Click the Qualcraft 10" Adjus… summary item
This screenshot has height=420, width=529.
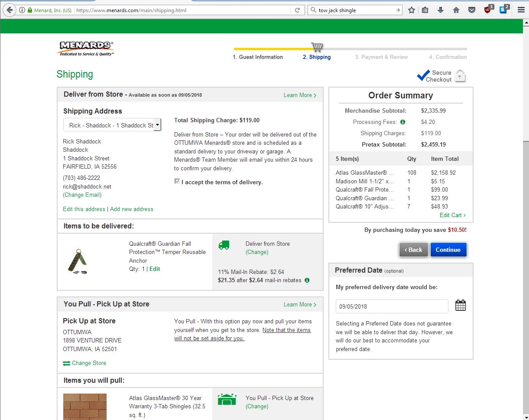coord(365,206)
